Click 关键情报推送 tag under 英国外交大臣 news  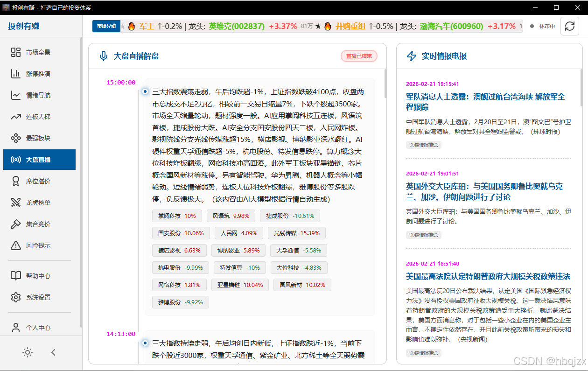point(424,235)
